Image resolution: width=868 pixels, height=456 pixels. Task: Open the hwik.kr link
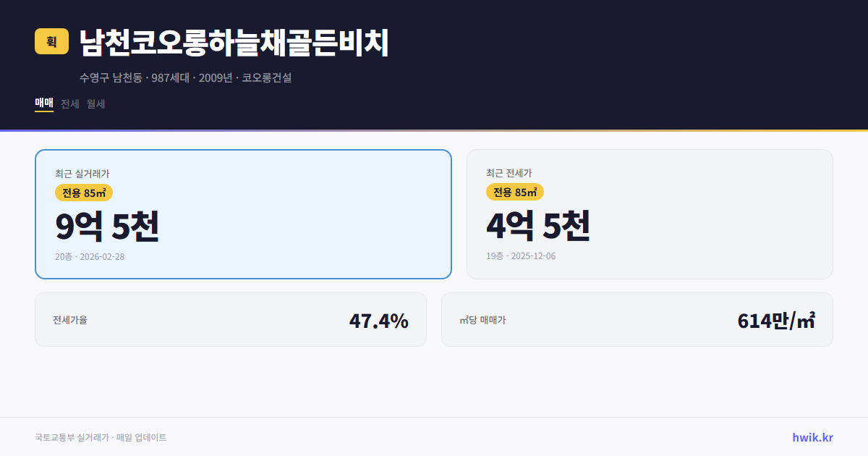[812, 437]
